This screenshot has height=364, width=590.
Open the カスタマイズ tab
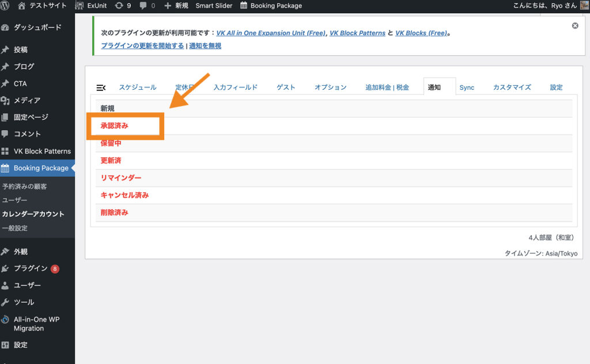point(512,88)
